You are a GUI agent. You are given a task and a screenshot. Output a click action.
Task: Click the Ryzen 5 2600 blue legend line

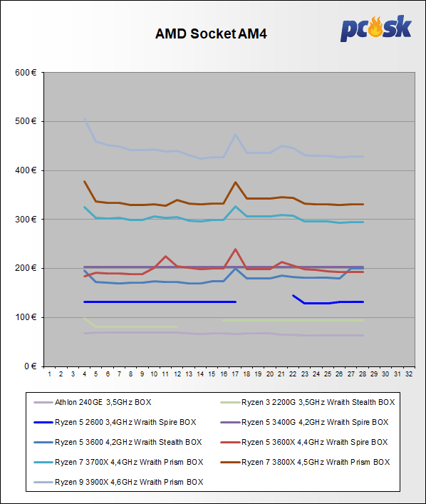click(x=43, y=422)
